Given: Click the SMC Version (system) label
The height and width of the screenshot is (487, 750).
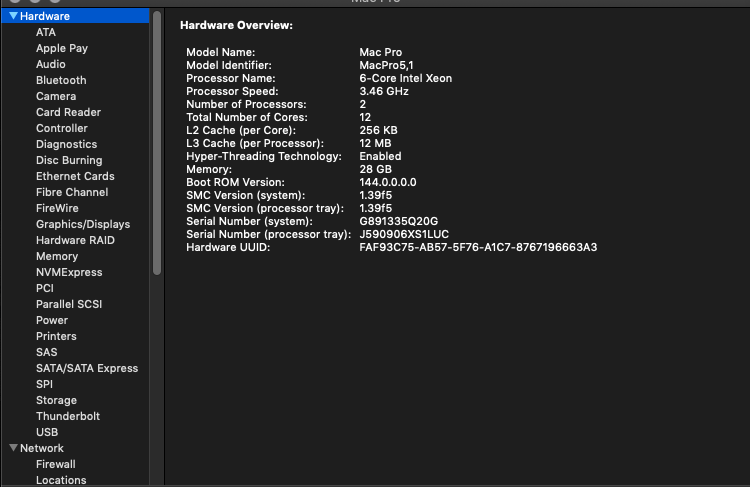Looking at the screenshot, I should click(x=245, y=195).
